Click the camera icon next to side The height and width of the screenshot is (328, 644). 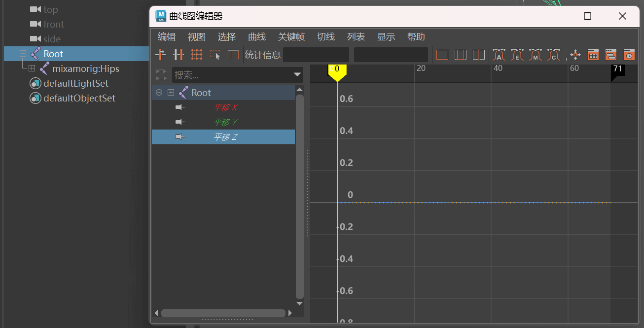pyautogui.click(x=35, y=38)
